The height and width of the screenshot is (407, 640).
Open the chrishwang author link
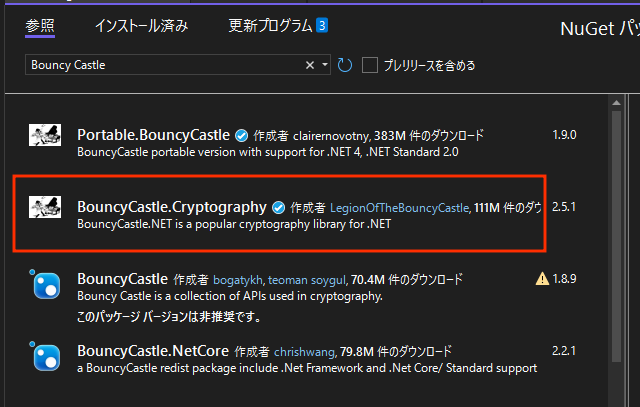click(x=304, y=352)
